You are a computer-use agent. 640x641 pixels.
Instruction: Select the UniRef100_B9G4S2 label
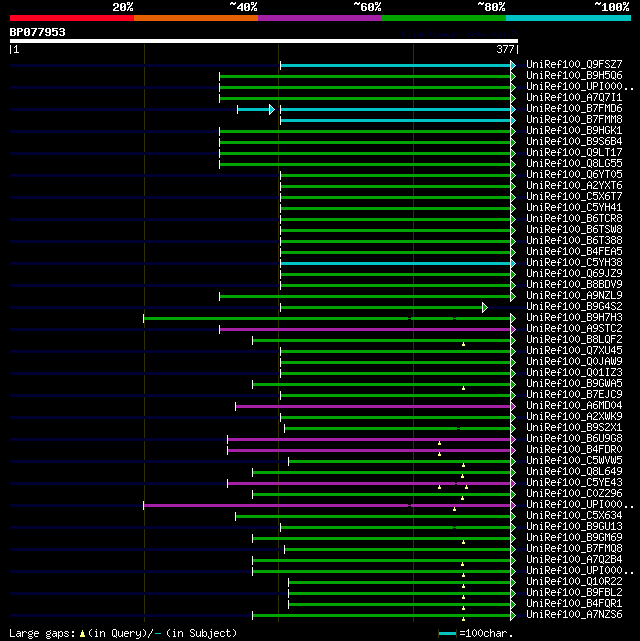coord(574,307)
